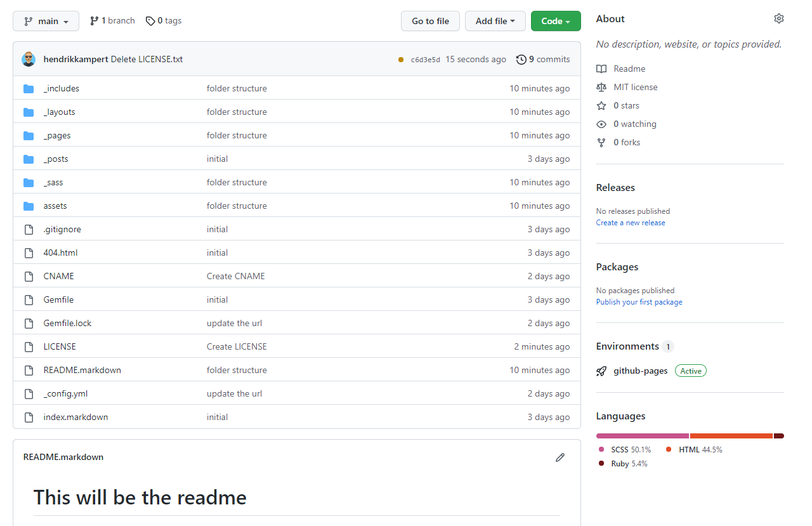Image resolution: width=812 pixels, height=526 pixels.
Task: Open the main branch dropdown
Action: [x=46, y=21]
